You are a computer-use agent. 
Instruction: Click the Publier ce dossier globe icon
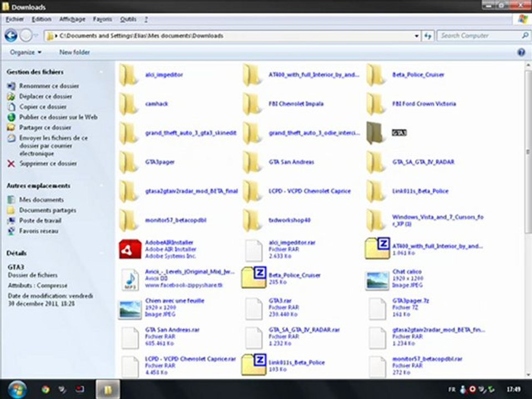(11, 117)
